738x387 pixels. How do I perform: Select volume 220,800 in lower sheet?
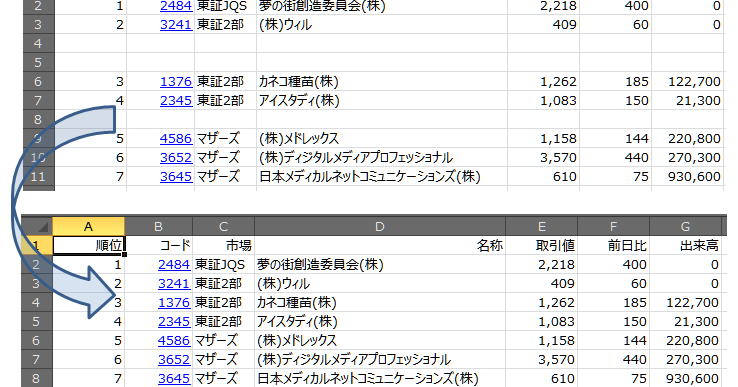[x=685, y=340]
